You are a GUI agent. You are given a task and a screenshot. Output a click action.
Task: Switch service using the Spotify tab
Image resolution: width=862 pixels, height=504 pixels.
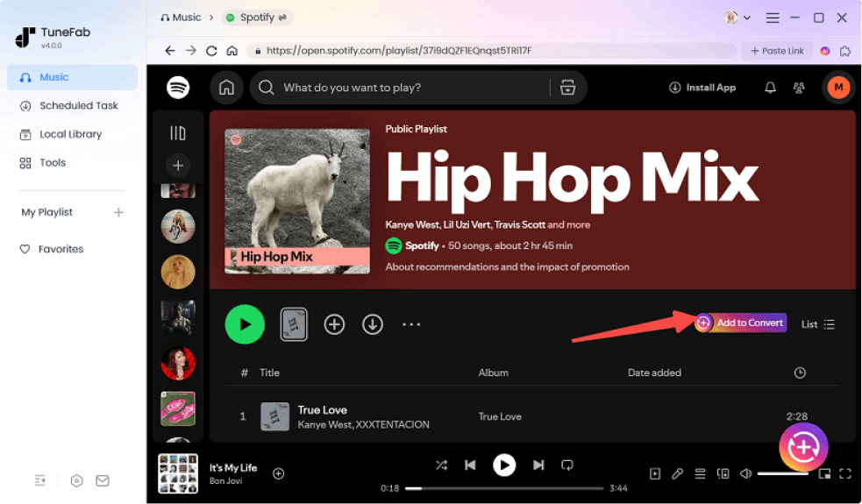(x=257, y=18)
